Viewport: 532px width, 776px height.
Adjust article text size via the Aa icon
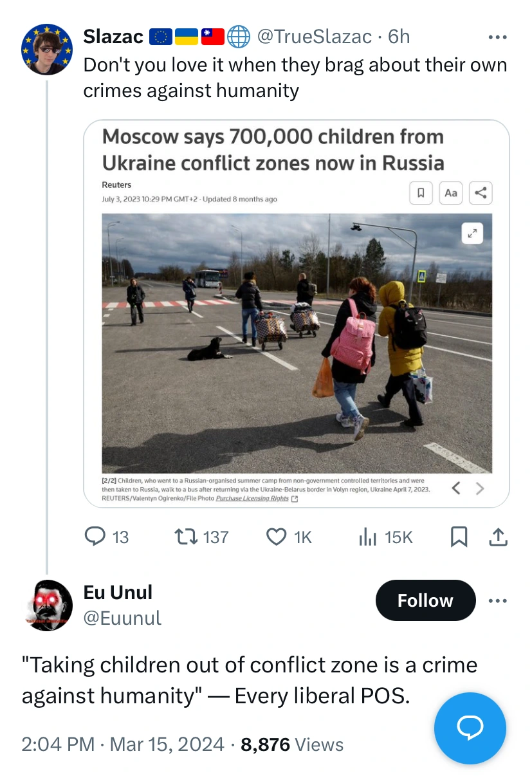tap(450, 192)
